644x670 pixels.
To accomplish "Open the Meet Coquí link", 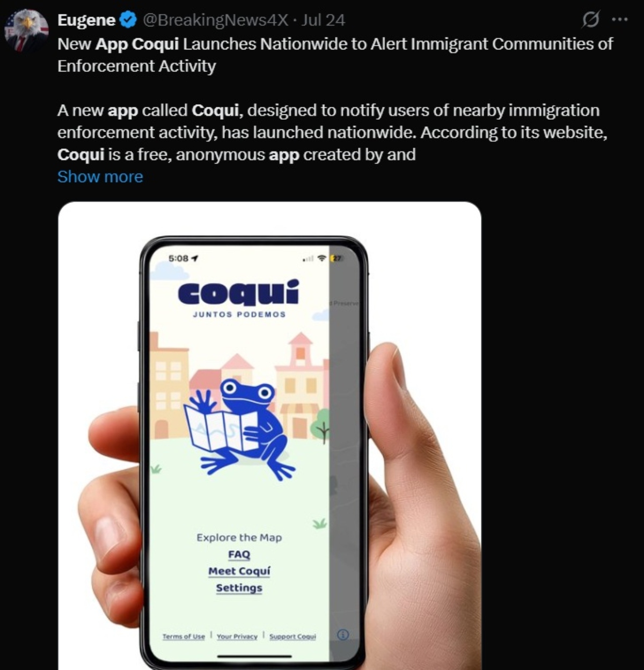I will [239, 571].
